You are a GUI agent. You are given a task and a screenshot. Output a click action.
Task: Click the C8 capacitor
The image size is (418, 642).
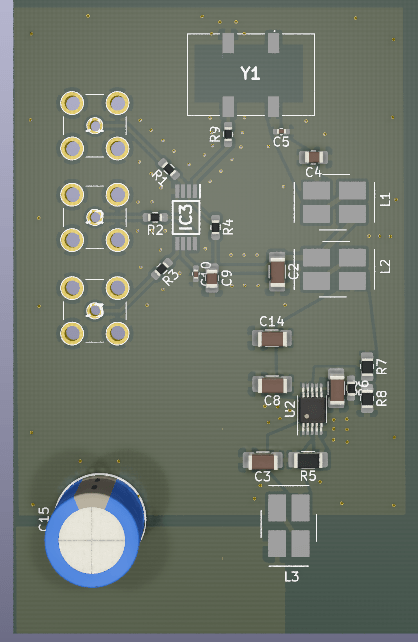click(x=272, y=384)
